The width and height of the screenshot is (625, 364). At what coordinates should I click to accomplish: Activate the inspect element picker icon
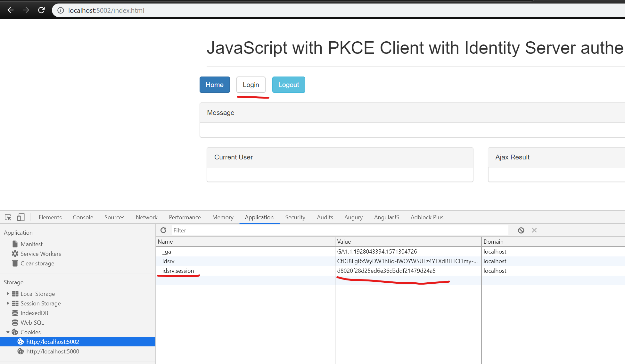(x=8, y=217)
